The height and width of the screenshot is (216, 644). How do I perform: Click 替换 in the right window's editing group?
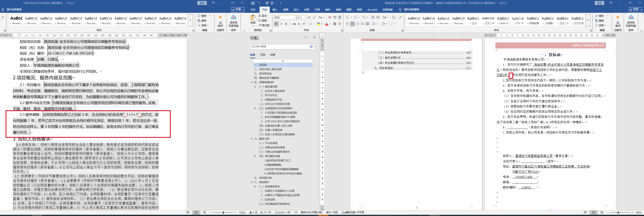pos(599,20)
